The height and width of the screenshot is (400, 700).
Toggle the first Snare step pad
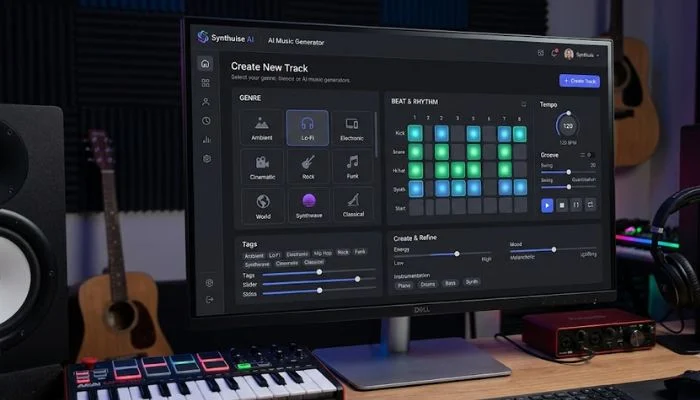[415, 152]
